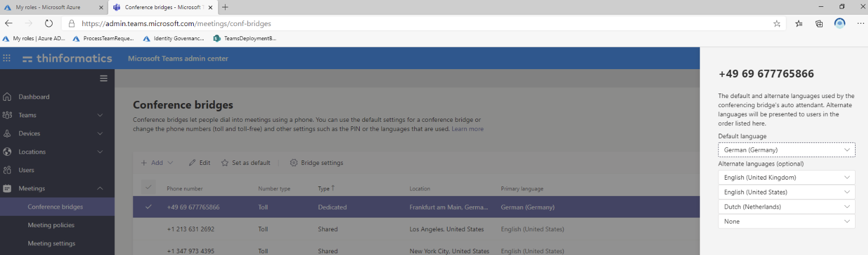Open the app launcher waffle icon
This screenshot has height=255, width=868.
click(x=7, y=58)
